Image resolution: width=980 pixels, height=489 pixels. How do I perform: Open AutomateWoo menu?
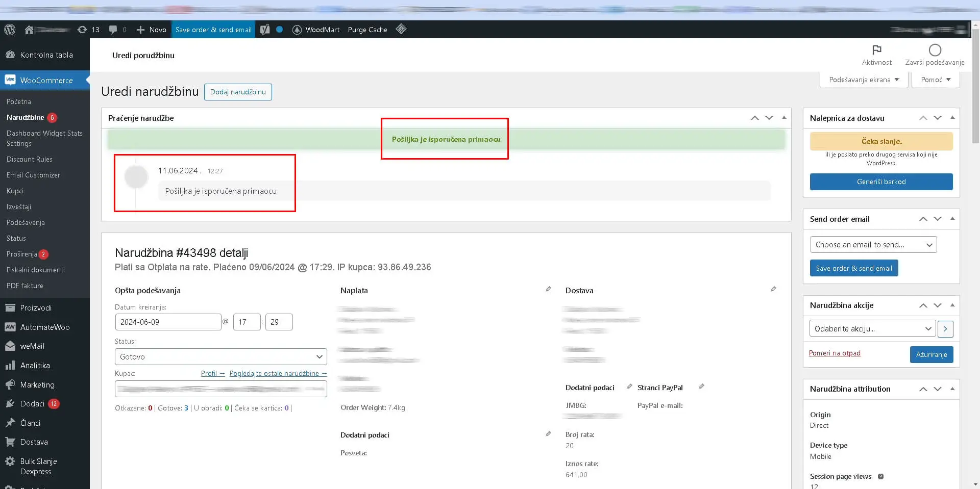[45, 327]
